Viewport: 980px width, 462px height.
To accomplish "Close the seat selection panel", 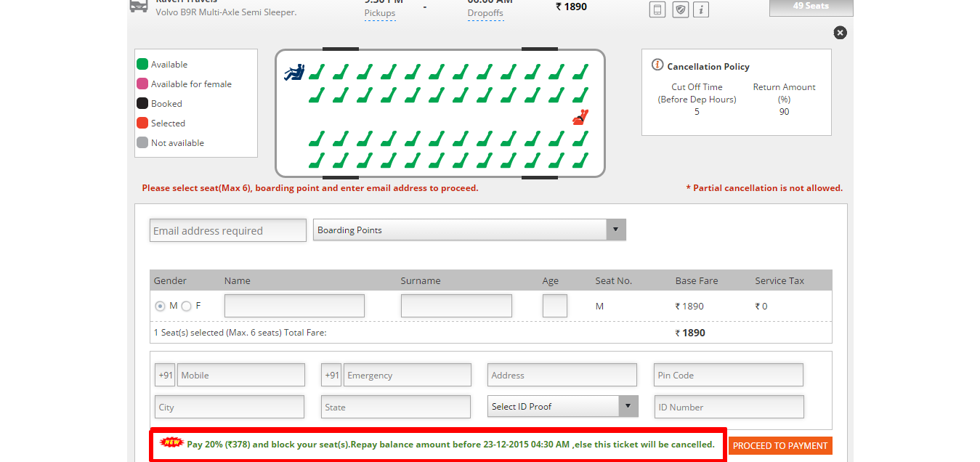I will [x=840, y=33].
